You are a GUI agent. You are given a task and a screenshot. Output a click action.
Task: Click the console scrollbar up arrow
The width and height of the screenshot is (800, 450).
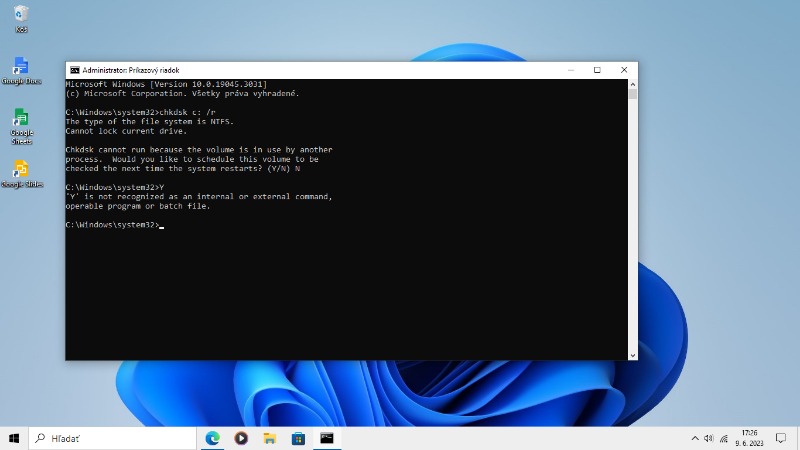coord(633,84)
